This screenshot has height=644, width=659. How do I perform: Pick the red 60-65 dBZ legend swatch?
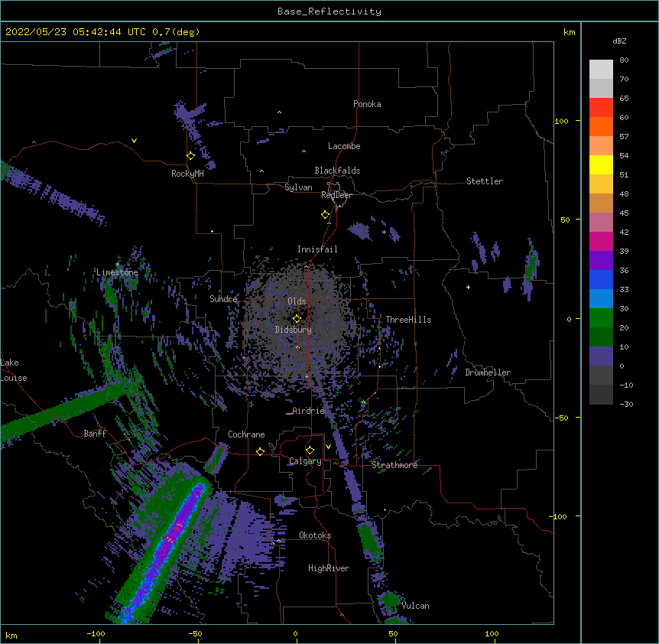(601, 107)
